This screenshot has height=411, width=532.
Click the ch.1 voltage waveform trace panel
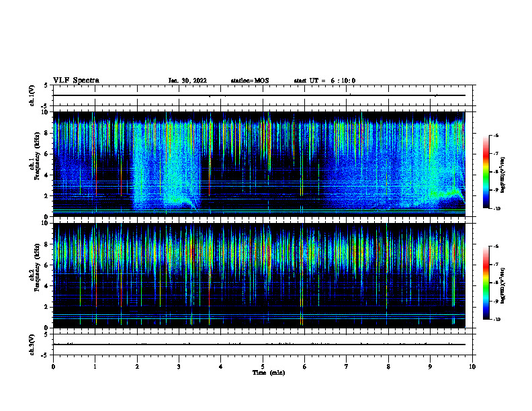click(x=263, y=95)
